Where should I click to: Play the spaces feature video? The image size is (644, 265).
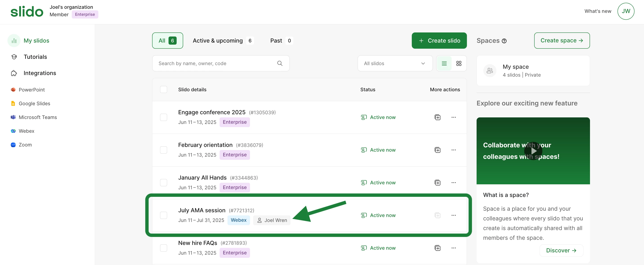point(533,151)
